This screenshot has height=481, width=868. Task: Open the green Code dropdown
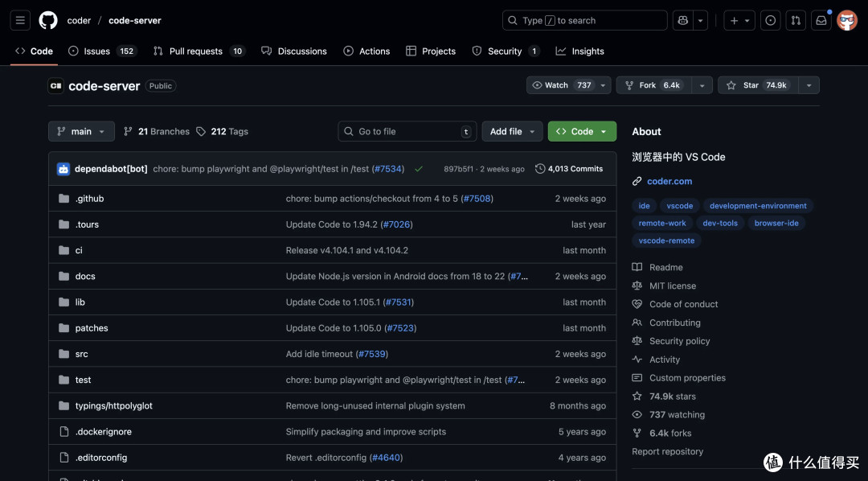point(582,131)
